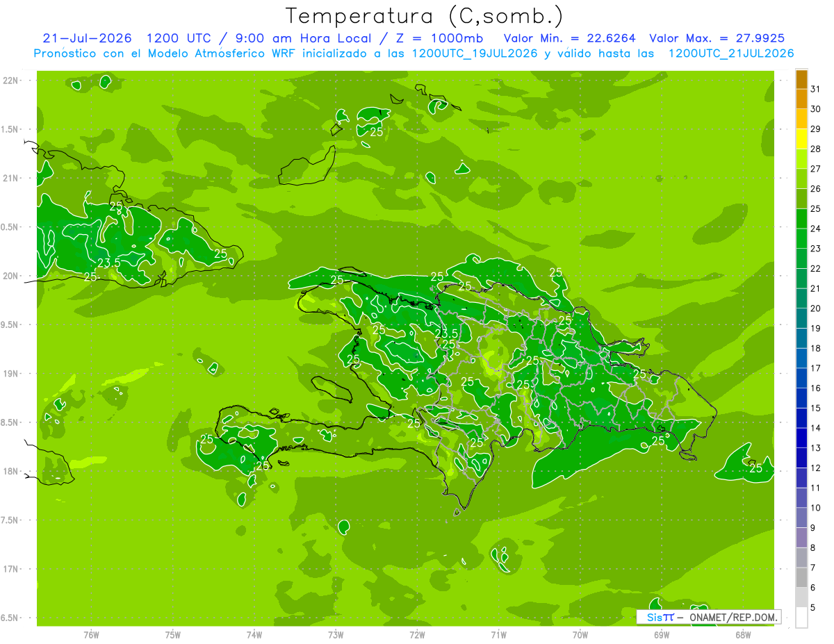Image resolution: width=834 pixels, height=644 pixels.
Task: Click the '22N' latitude tick label
Action: pyautogui.click(x=10, y=81)
